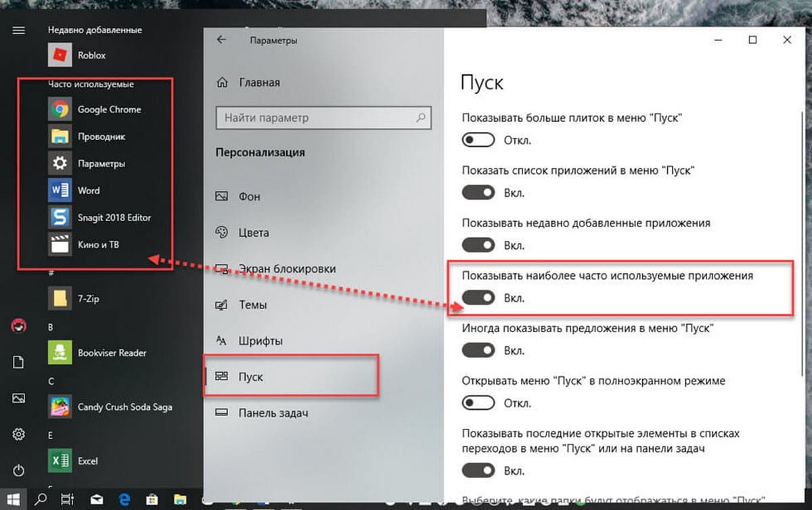Open Проводник from frequently used list
Screen dimensions: 812x510
[x=87, y=136]
